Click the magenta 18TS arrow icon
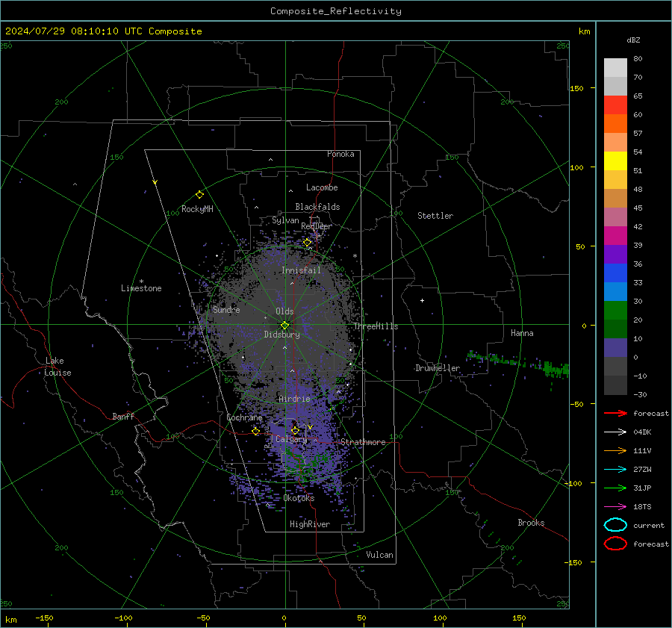 click(615, 507)
